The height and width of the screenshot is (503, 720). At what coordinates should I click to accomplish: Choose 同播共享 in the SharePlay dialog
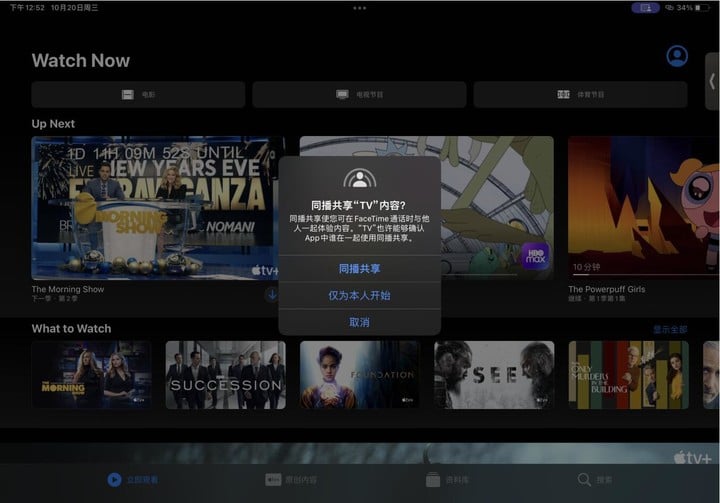[360, 269]
